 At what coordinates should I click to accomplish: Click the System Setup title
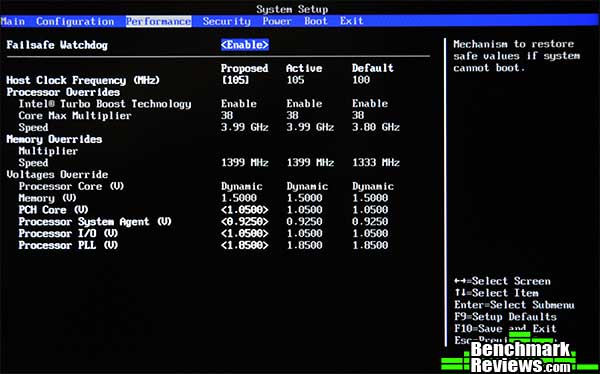click(292, 9)
